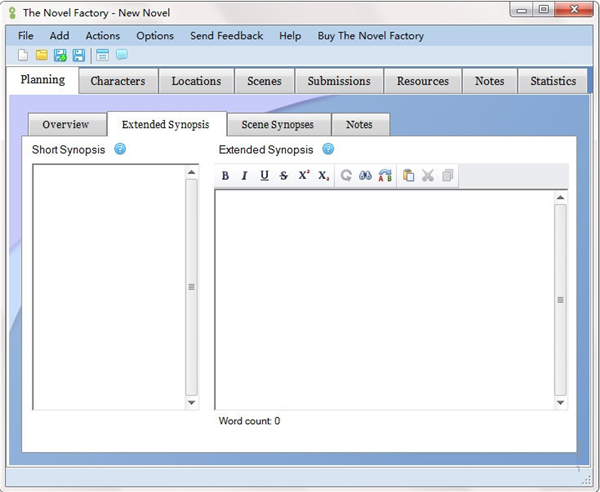Image resolution: width=600 pixels, height=492 pixels.
Task: Click the Extended Synopsis scrollbar down arrow
Action: pos(560,402)
